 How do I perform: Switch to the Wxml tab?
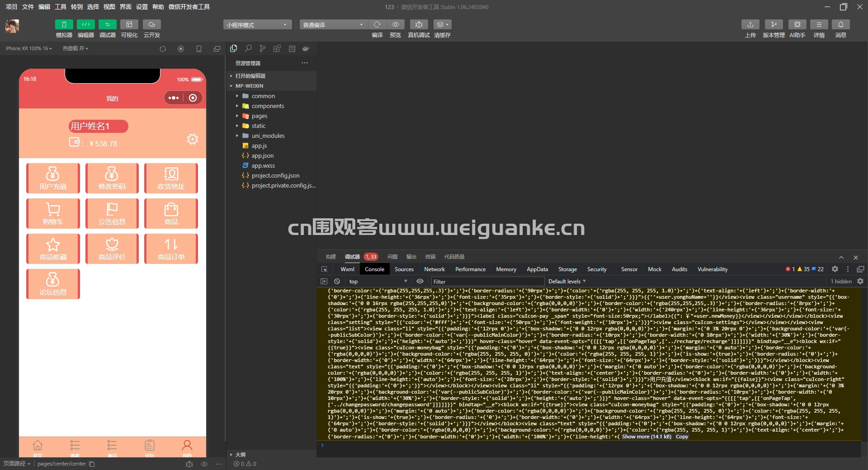347,269
